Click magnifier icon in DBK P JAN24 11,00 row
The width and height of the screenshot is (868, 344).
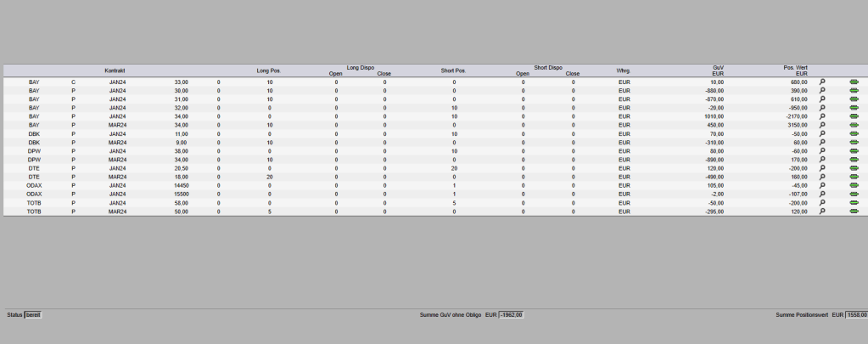(x=821, y=134)
